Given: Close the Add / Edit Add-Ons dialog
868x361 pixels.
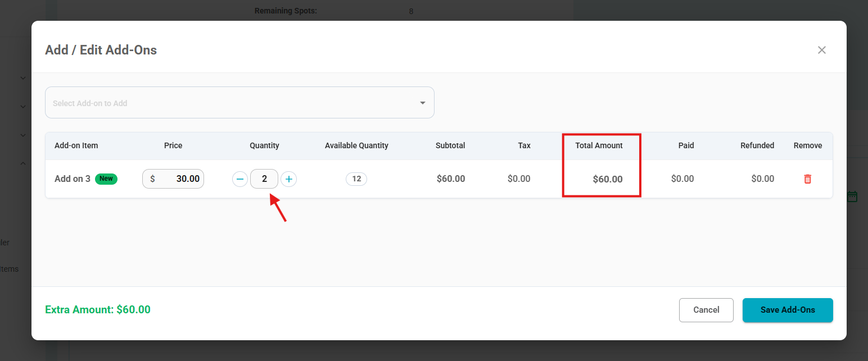Looking at the screenshot, I should pos(821,50).
